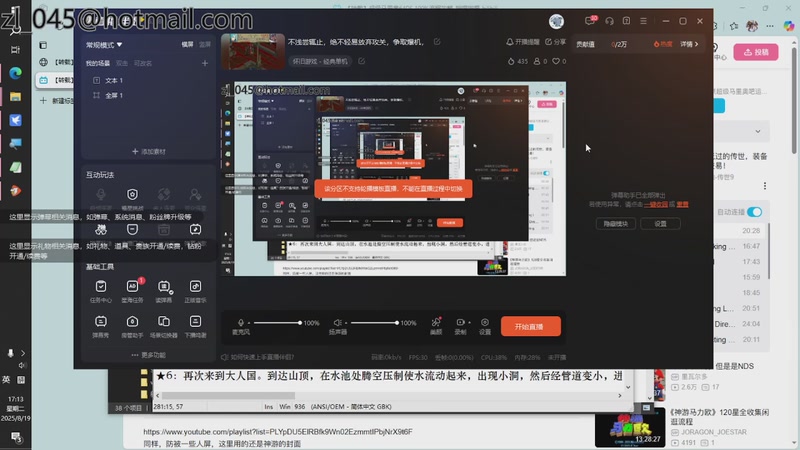Enable 开播提醒 broadcast reminder
The image size is (800, 450).
click(x=522, y=42)
